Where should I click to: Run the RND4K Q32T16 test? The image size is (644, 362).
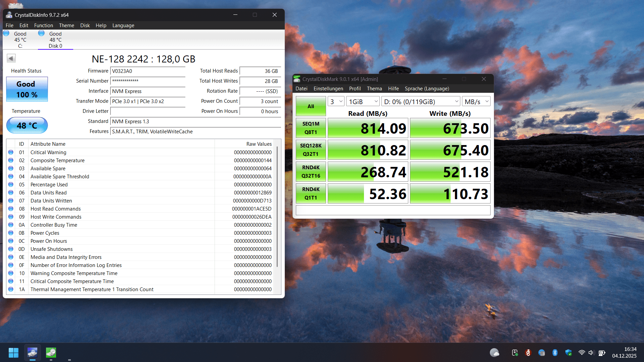tap(311, 172)
